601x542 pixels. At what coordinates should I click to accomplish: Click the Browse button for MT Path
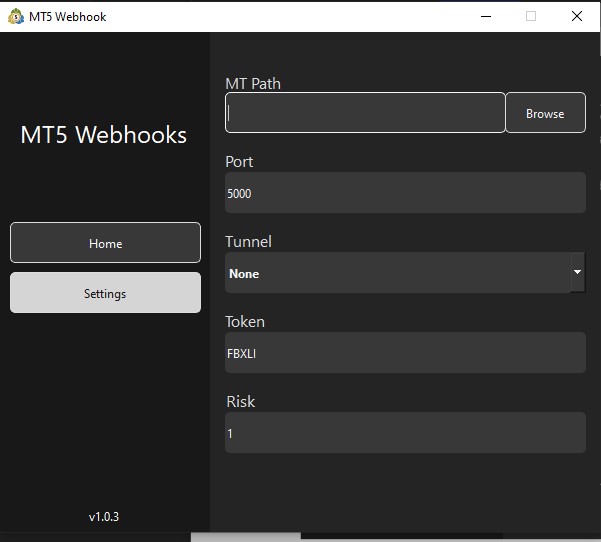click(545, 113)
